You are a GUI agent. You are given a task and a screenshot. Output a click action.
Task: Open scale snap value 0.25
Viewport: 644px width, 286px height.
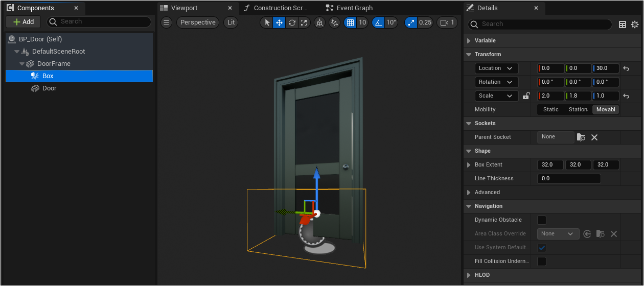[425, 22]
